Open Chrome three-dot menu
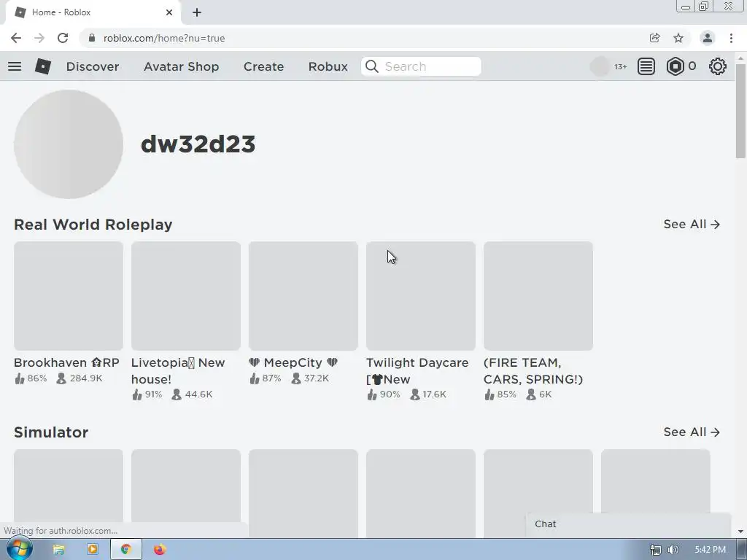Screen dimensions: 747x560 (x=731, y=38)
